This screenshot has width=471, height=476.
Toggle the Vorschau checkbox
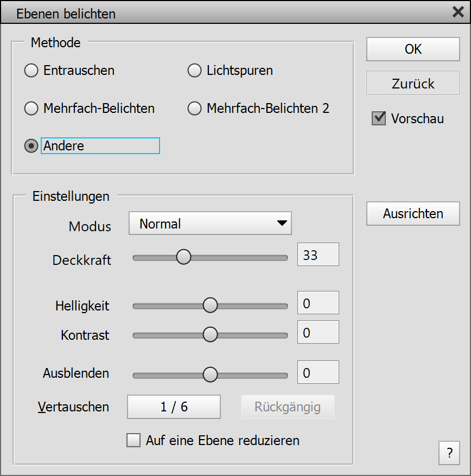point(379,118)
